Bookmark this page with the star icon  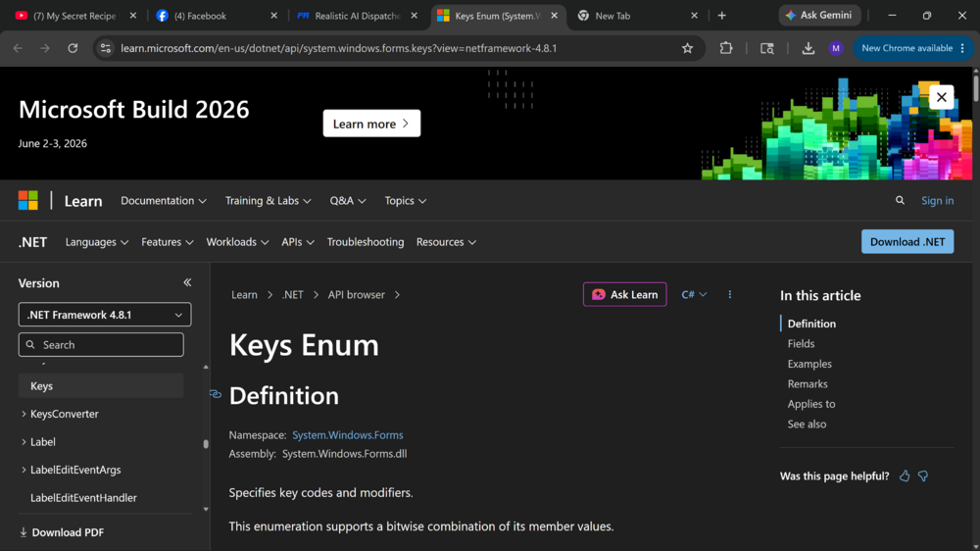pos(688,48)
